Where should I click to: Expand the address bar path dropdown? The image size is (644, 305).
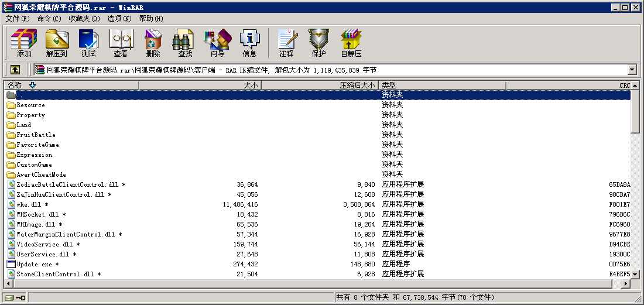click(x=632, y=70)
